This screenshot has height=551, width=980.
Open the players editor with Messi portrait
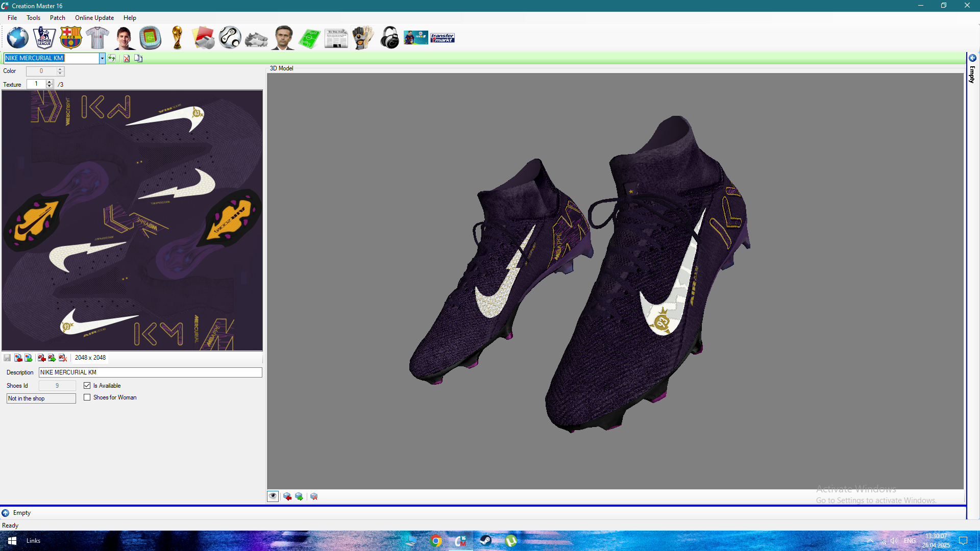[x=124, y=38]
